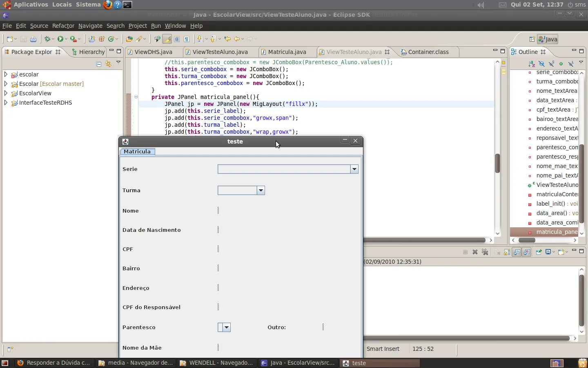Select the Matricula tab in teste window
Viewport: 588px width, 368px height.
[x=137, y=152]
